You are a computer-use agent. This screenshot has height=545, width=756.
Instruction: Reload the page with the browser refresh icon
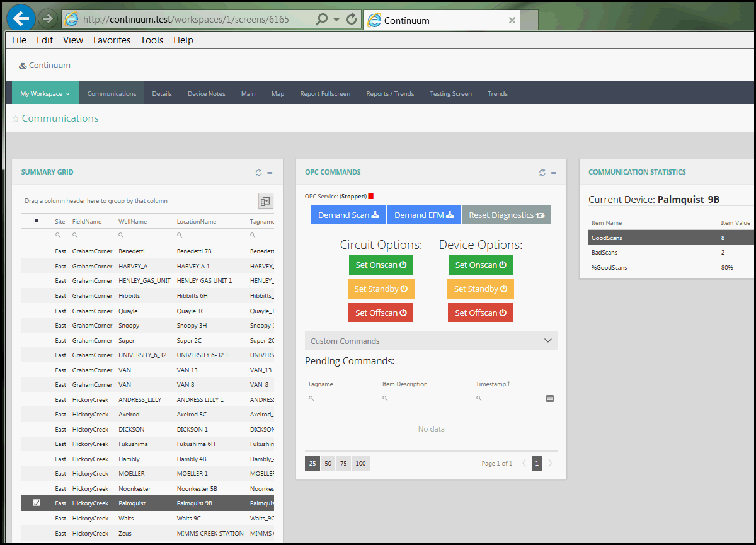(352, 19)
